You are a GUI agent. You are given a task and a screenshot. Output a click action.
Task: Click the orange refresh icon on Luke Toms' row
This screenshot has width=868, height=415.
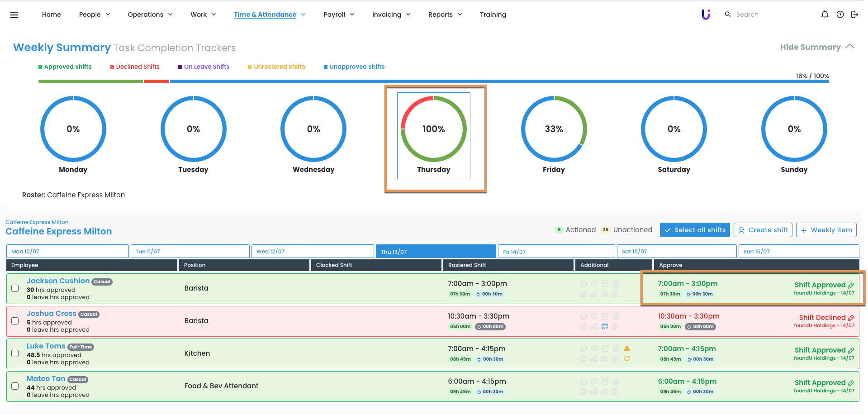pos(627,359)
